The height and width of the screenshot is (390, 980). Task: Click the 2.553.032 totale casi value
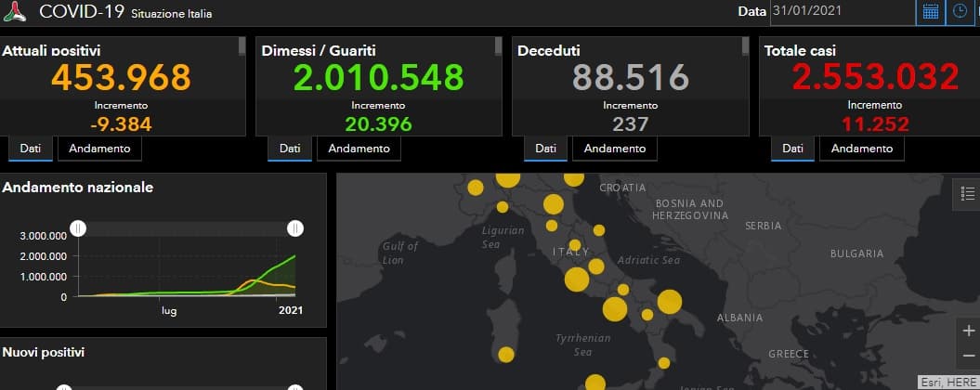pyautogui.click(x=875, y=77)
